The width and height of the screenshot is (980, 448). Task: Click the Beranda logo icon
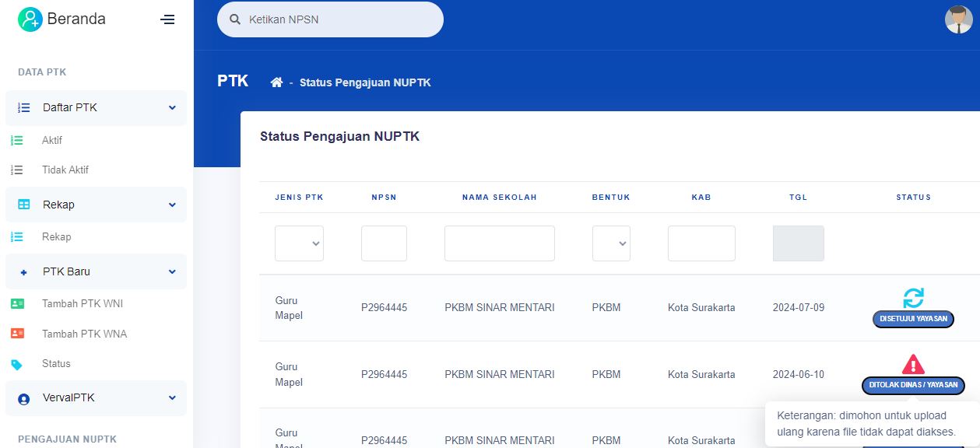[x=30, y=19]
